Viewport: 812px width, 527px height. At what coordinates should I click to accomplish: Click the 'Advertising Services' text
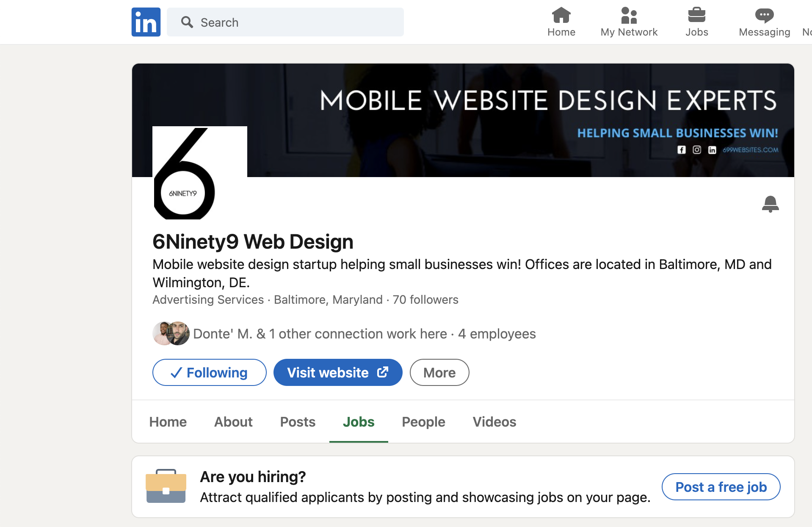(x=208, y=300)
